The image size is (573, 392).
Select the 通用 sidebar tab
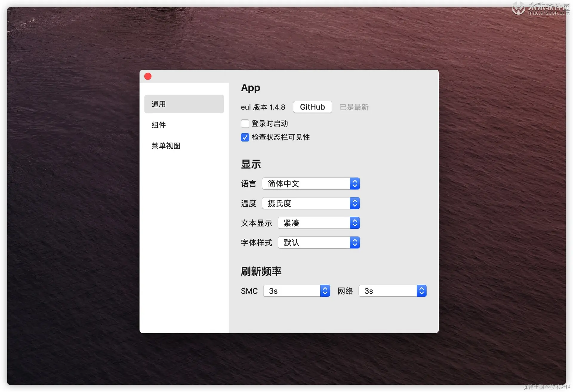pyautogui.click(x=184, y=104)
